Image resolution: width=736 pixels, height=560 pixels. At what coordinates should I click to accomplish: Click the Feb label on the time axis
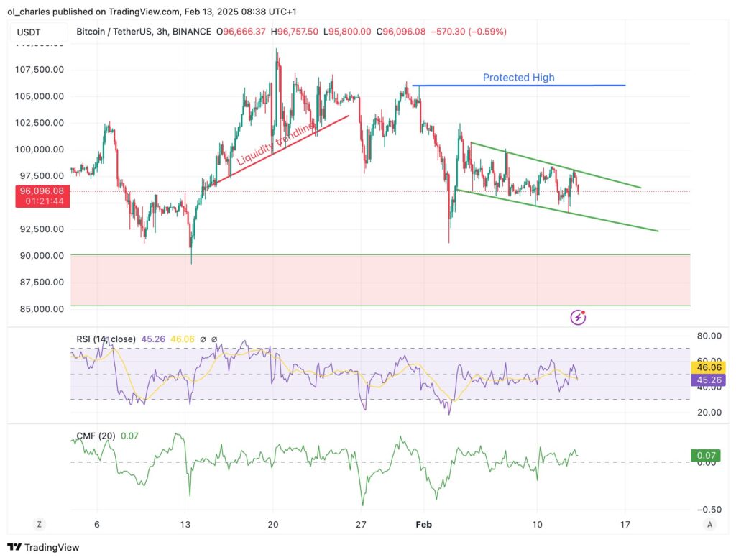(424, 525)
